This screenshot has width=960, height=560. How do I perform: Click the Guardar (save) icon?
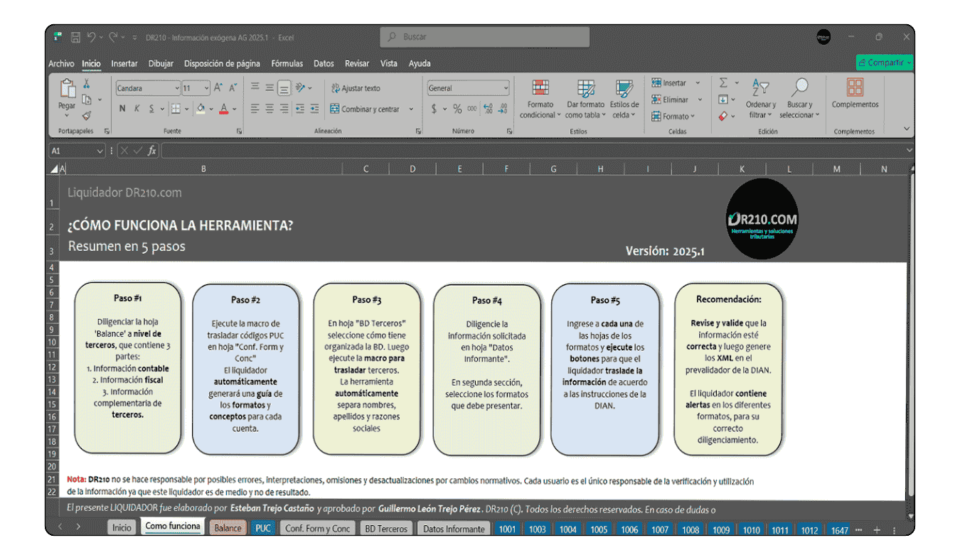75,37
